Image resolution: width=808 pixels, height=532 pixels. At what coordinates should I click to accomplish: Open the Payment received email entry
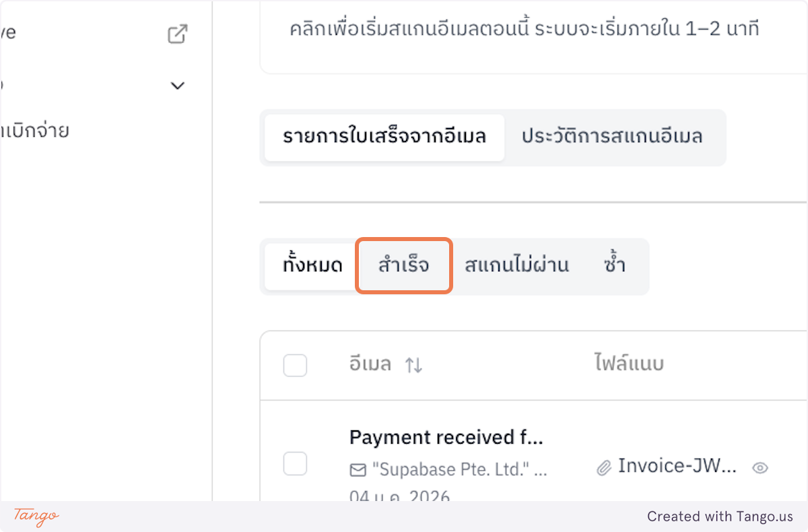pyautogui.click(x=446, y=437)
